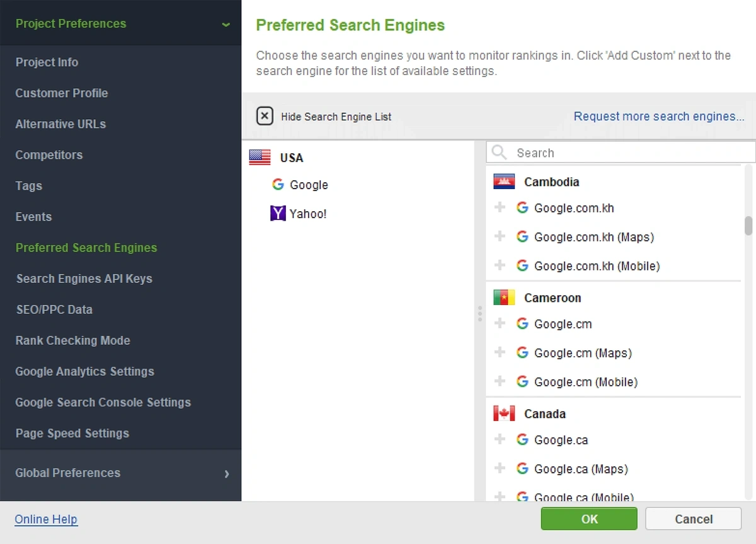Open Rank Checking Mode settings
This screenshot has height=544, width=756.
(73, 340)
